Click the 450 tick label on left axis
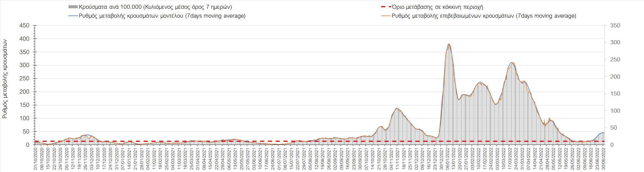Image resolution: width=644 pixels, height=172 pixels. (24, 25)
